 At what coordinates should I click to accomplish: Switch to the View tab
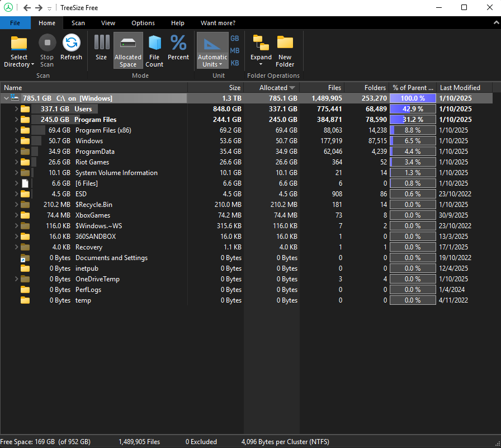[x=108, y=23]
